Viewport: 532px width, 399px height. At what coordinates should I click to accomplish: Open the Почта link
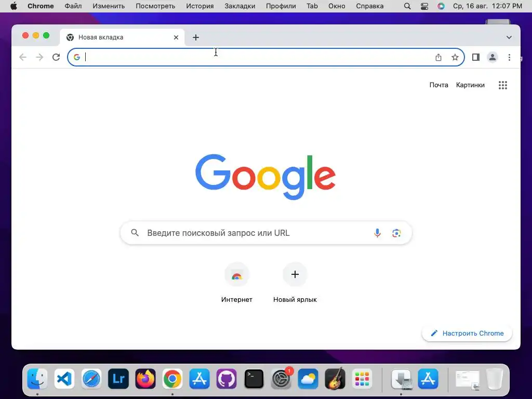pos(438,85)
